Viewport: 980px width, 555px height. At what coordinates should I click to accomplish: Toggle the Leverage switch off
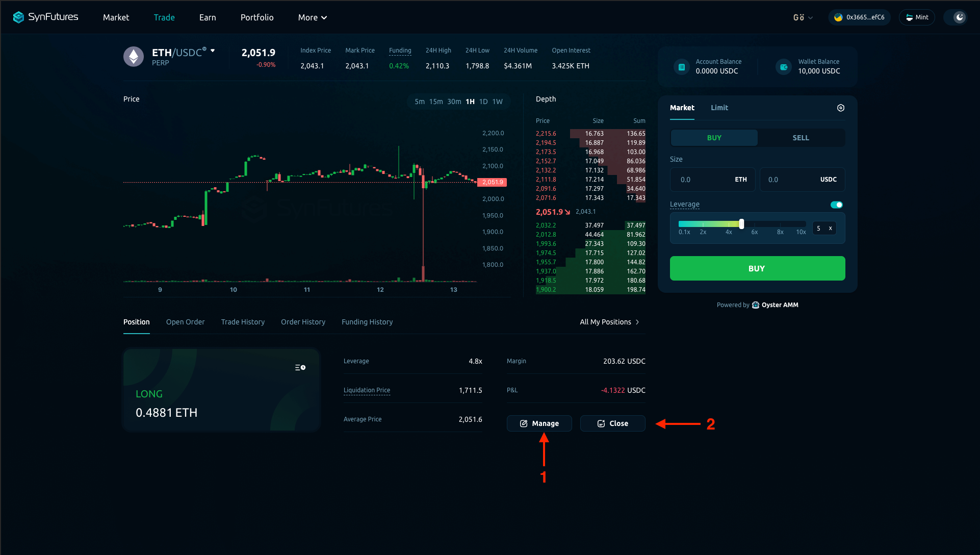pos(836,204)
